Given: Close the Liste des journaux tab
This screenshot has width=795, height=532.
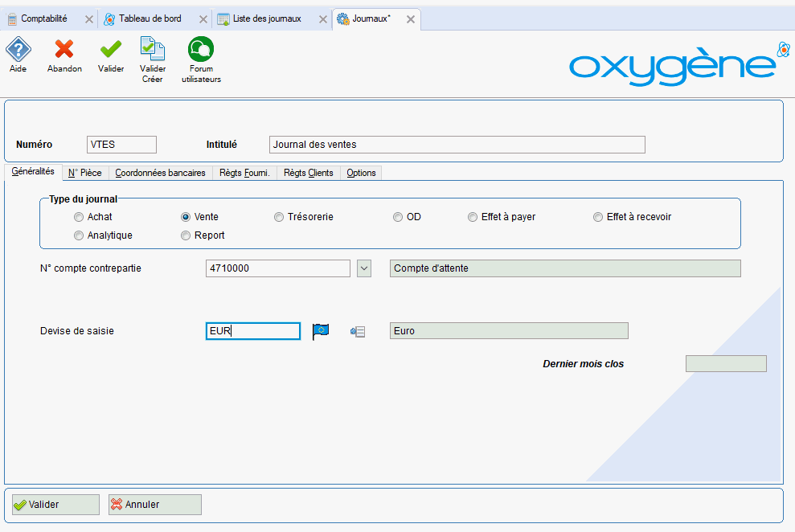Looking at the screenshot, I should (322, 19).
